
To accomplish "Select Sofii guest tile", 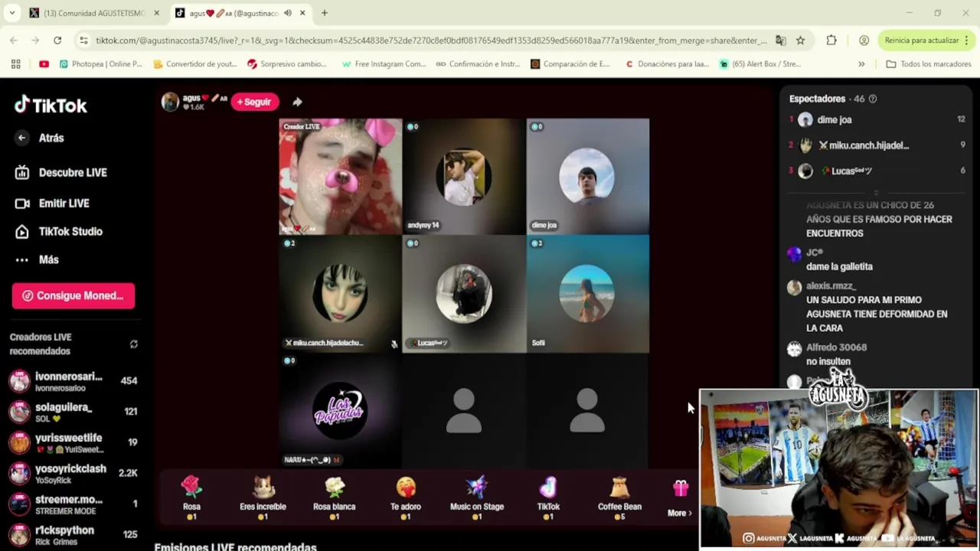I will coord(587,294).
